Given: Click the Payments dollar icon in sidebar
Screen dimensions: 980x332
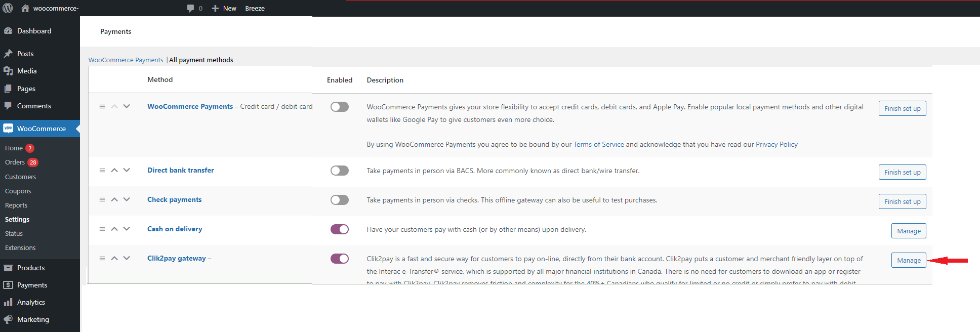Looking at the screenshot, I should (8, 285).
